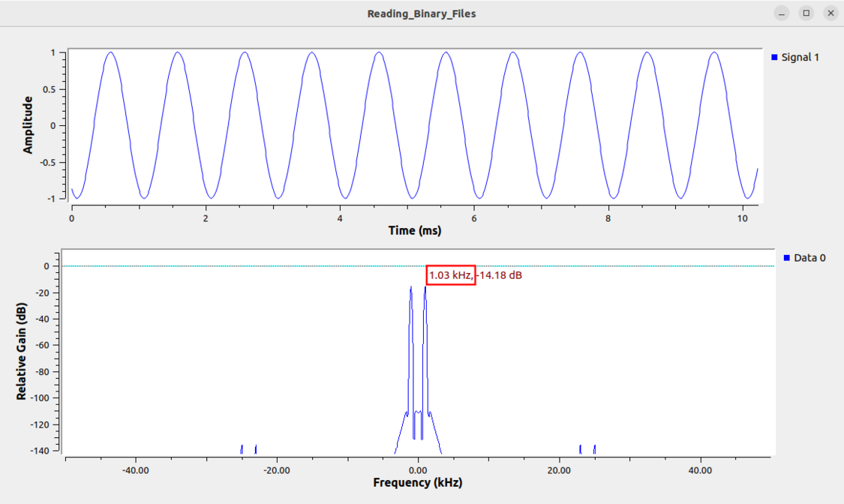Click the spectrum spur near -25 kHz
The height and width of the screenshot is (504, 844).
coord(241,446)
